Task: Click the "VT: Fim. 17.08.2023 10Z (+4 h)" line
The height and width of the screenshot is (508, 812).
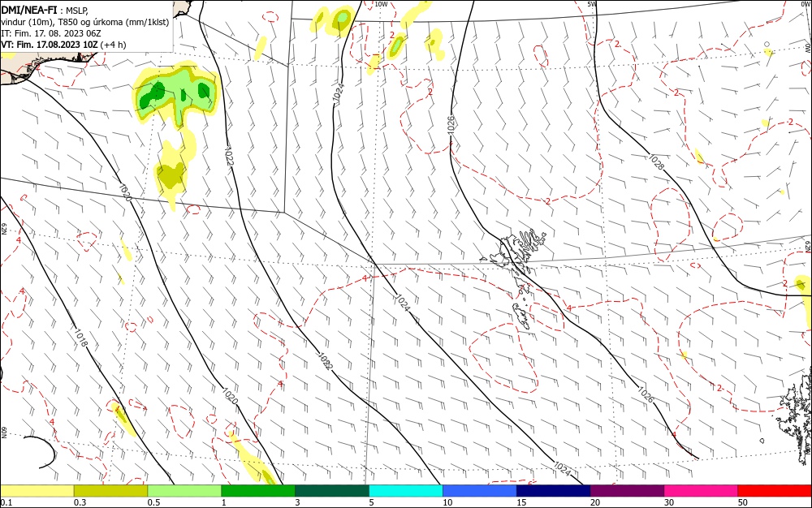Action: tap(63, 45)
